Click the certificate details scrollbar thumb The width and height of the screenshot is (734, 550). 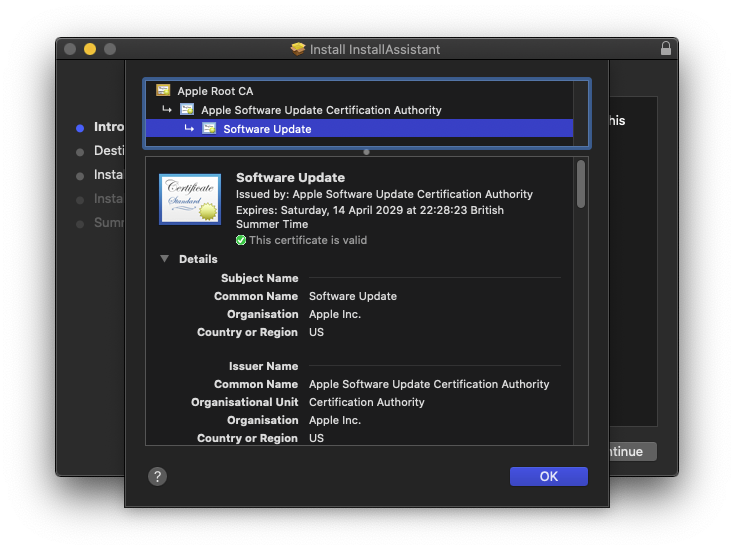pyautogui.click(x=581, y=184)
